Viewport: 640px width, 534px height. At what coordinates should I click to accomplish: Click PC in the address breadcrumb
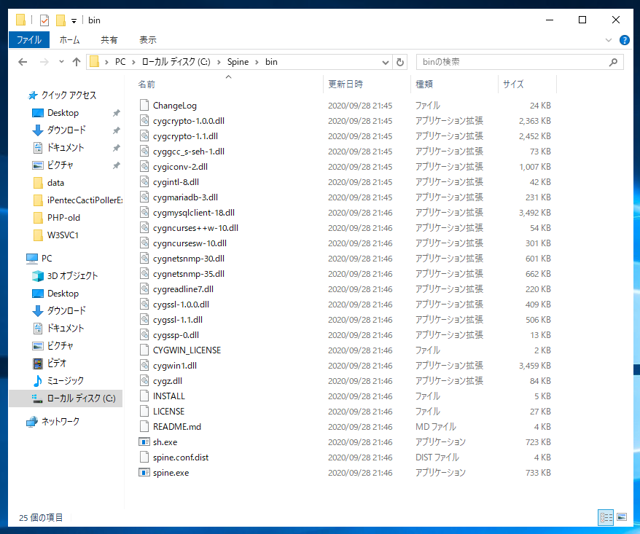pos(120,62)
